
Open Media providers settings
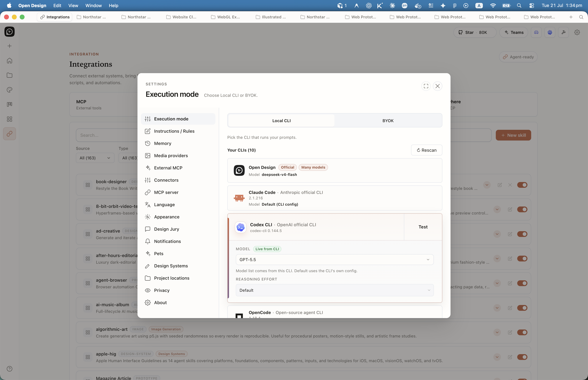pos(178,155)
